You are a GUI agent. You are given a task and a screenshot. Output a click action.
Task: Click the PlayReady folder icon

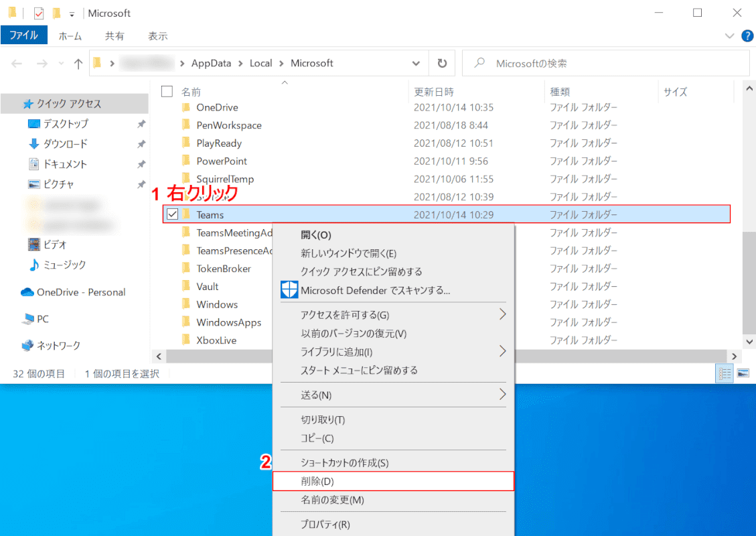187,143
